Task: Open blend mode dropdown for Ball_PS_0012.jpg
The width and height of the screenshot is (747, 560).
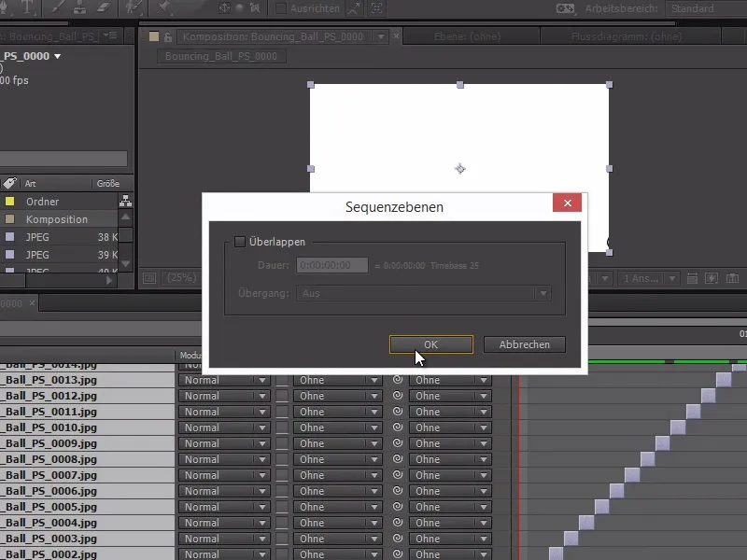Action: pos(224,396)
